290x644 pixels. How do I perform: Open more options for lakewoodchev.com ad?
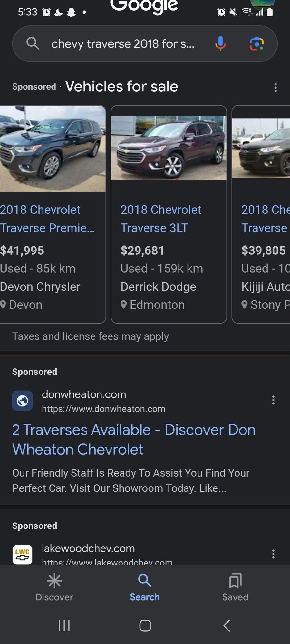(273, 554)
